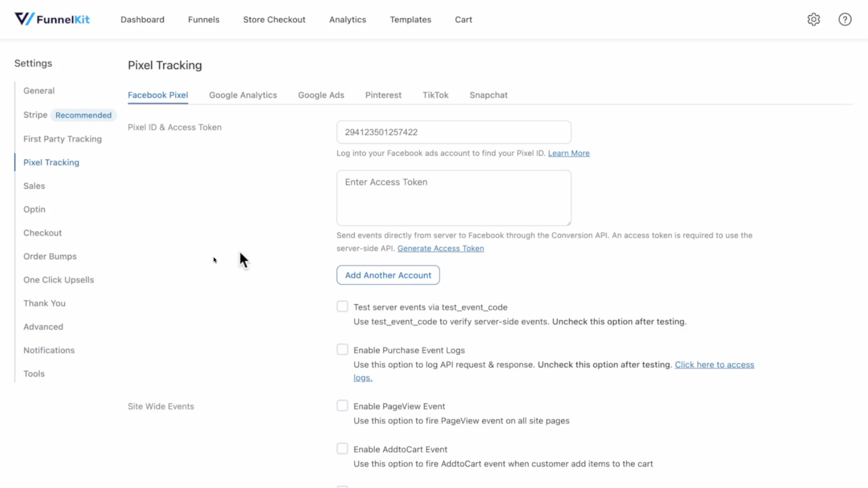Switch to the TikTok tab
Screen dimensions: 868x488
(x=435, y=95)
